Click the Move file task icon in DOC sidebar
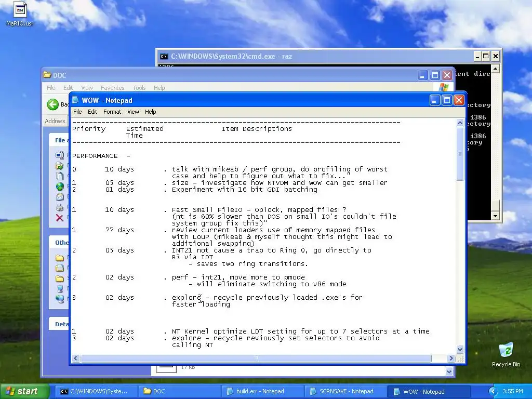The height and width of the screenshot is (399, 532). (60, 166)
